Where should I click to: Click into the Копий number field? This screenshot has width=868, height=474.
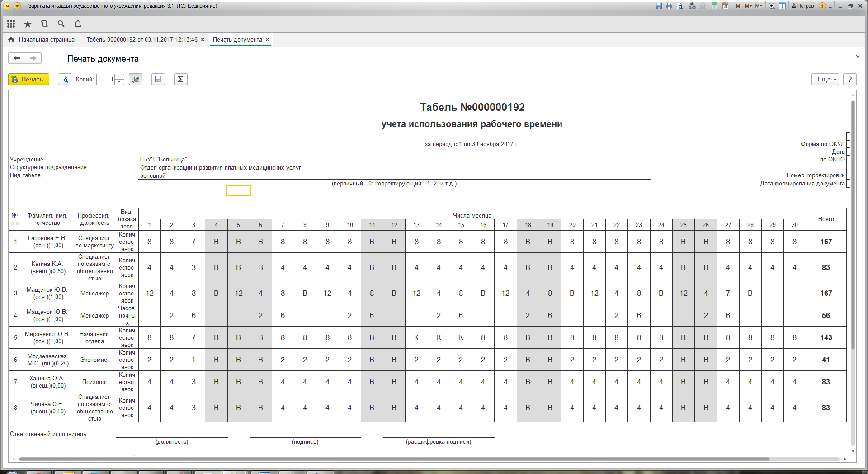[x=105, y=80]
